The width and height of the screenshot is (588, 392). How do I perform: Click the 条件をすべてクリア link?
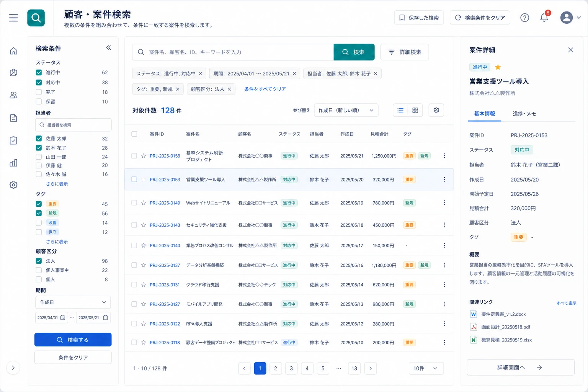coord(265,89)
